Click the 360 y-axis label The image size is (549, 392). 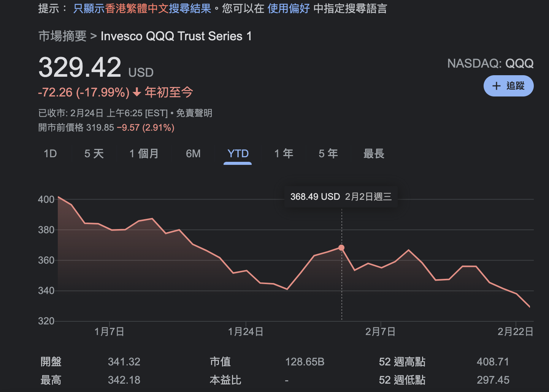(x=46, y=260)
